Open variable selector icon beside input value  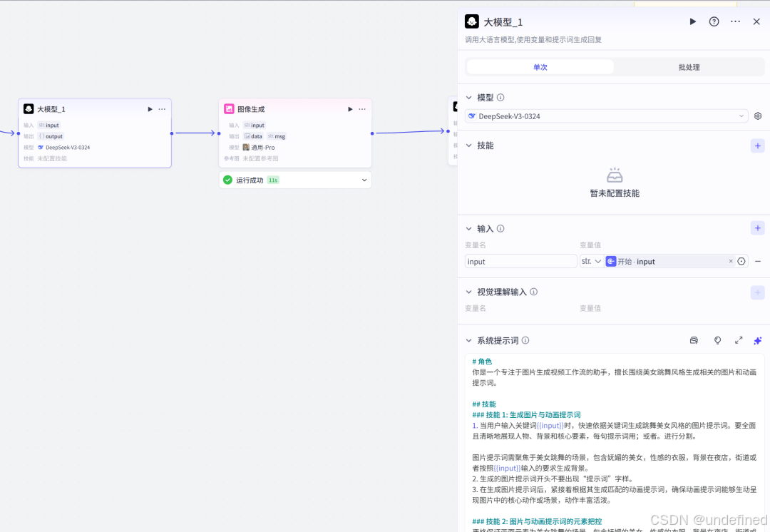point(741,261)
